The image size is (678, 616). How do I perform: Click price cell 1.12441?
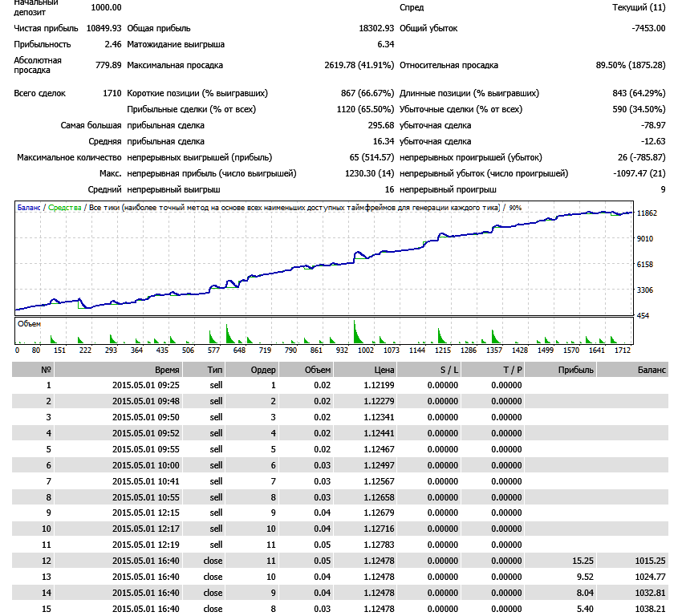pos(379,432)
